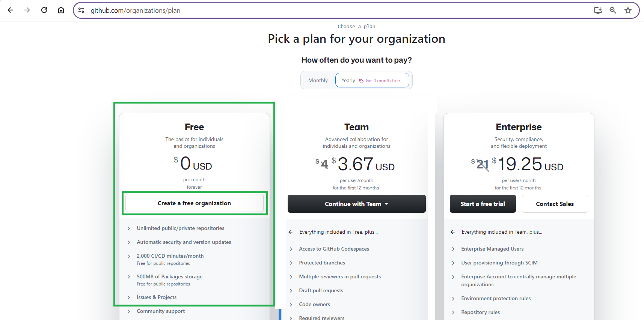Open the zoom search icon
Screen dimensions: 644x320
[x=613, y=10]
